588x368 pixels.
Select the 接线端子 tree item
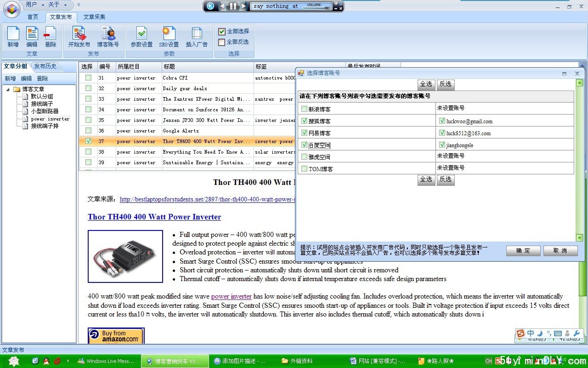42,104
